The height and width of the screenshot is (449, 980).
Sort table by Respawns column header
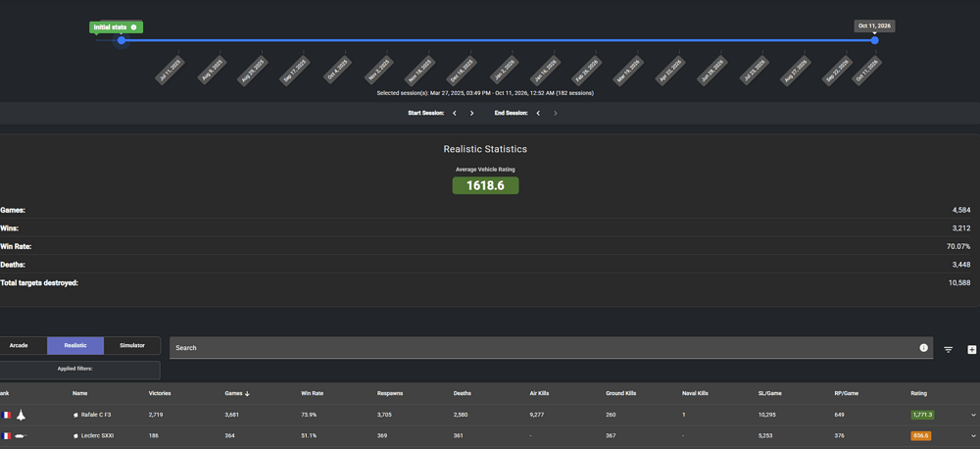pos(390,393)
